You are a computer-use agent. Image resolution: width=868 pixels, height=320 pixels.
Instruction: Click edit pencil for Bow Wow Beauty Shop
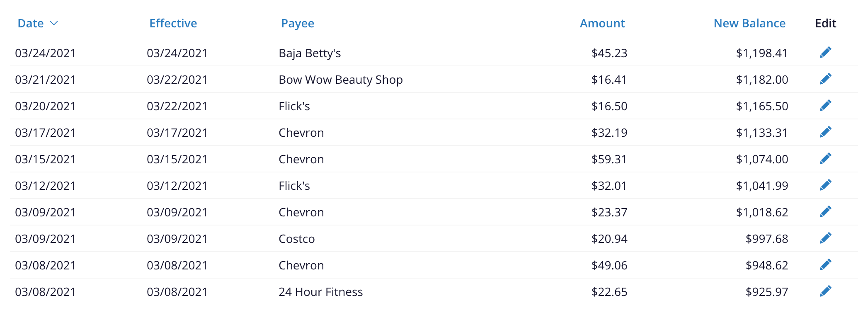click(825, 79)
